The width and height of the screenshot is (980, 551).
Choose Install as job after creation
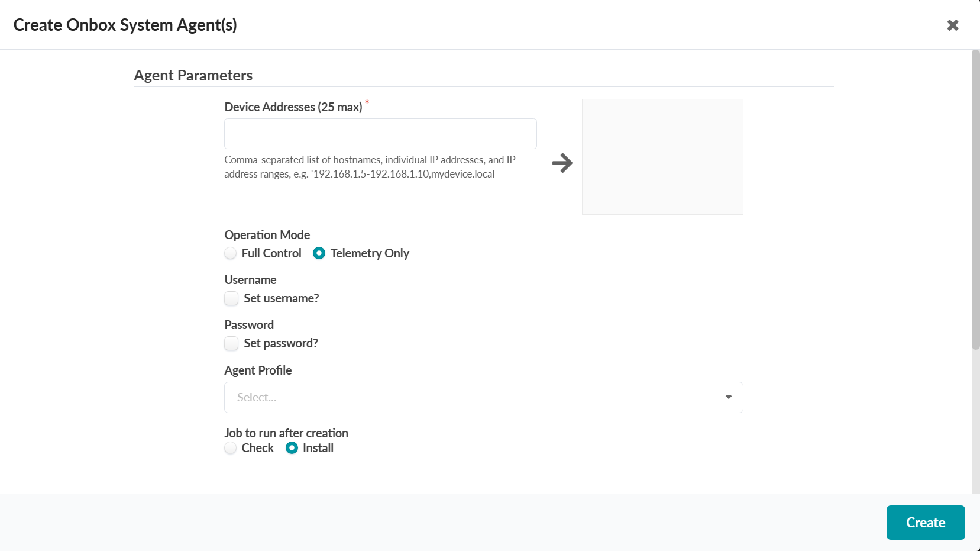coord(292,448)
